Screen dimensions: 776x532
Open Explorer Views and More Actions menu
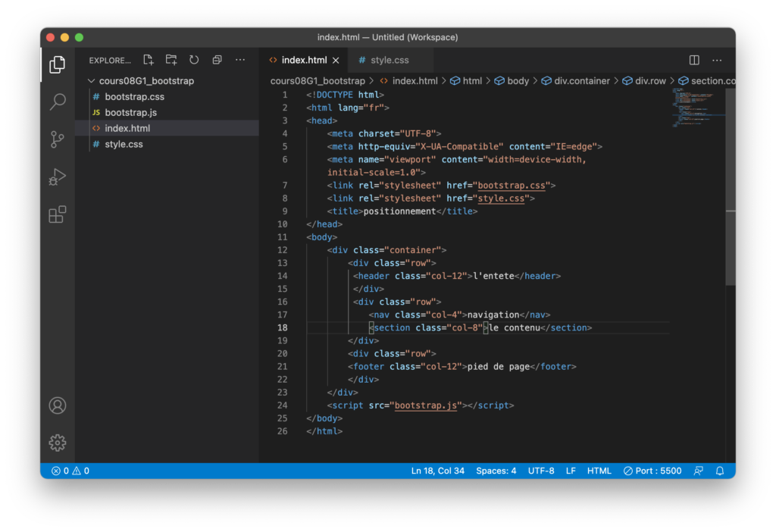[x=240, y=60]
